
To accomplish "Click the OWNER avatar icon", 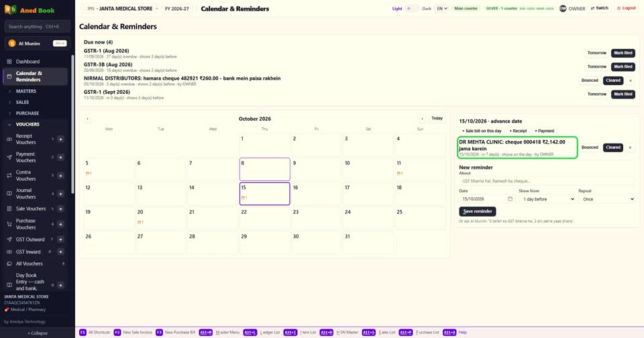I will (x=563, y=8).
